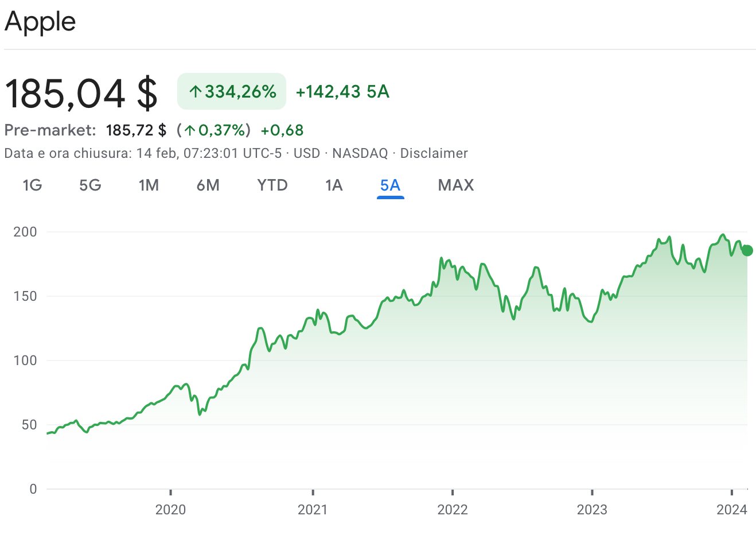Click the 2024 x-axis label
Viewport: 756px width, 535px height.
pyautogui.click(x=732, y=509)
